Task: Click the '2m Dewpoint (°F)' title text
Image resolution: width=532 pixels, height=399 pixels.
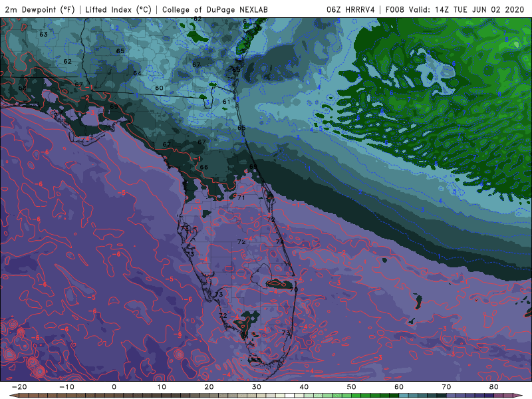Action: (40, 9)
